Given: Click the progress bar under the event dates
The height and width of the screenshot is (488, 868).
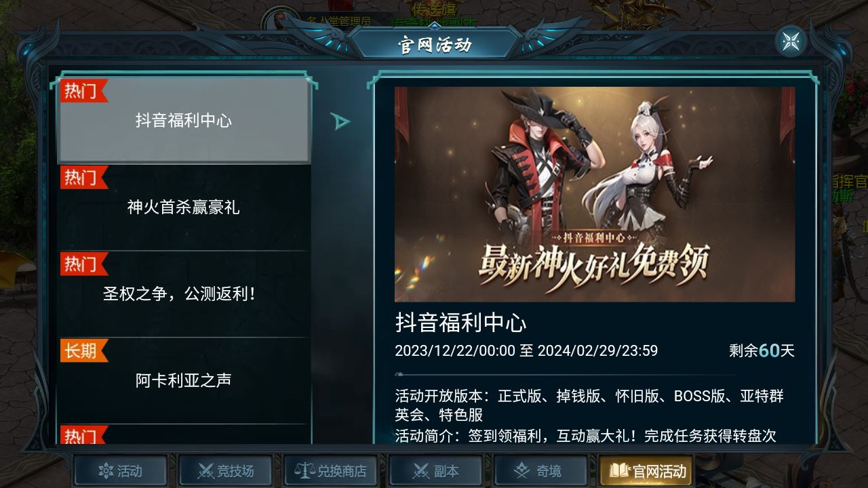Looking at the screenshot, I should pos(566,374).
